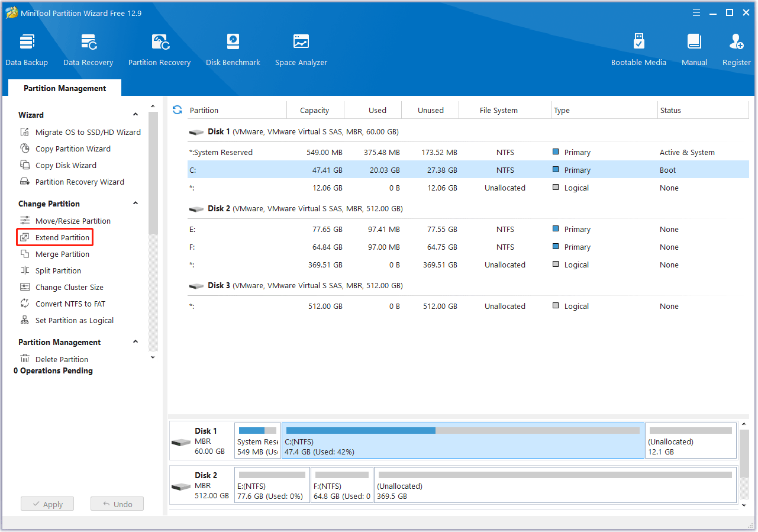Refresh the partition list with the reload icon
758x532 pixels.
[x=177, y=110]
